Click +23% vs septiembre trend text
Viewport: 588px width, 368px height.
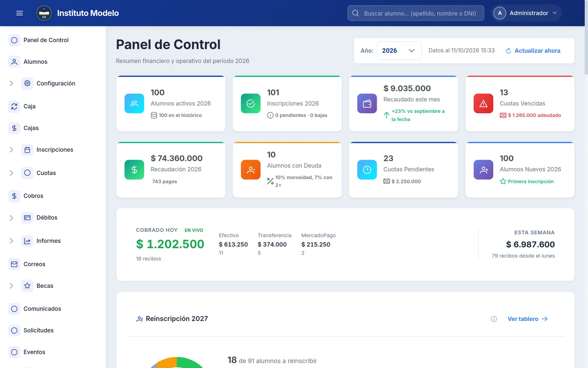tap(418, 115)
